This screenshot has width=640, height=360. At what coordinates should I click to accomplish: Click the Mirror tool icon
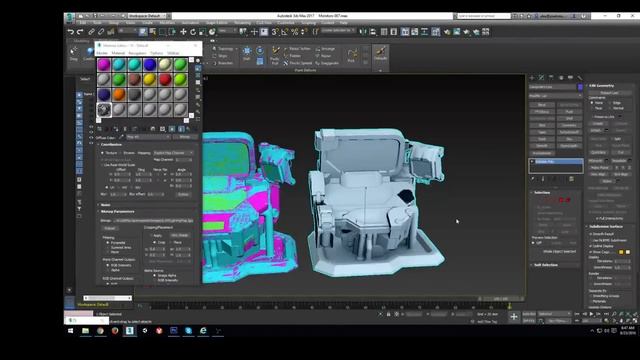point(363,32)
